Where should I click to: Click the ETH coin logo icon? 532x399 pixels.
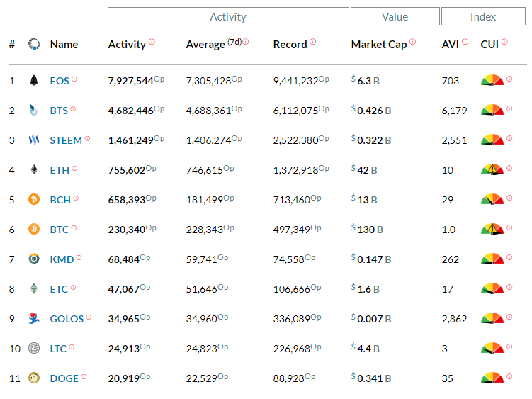click(34, 169)
